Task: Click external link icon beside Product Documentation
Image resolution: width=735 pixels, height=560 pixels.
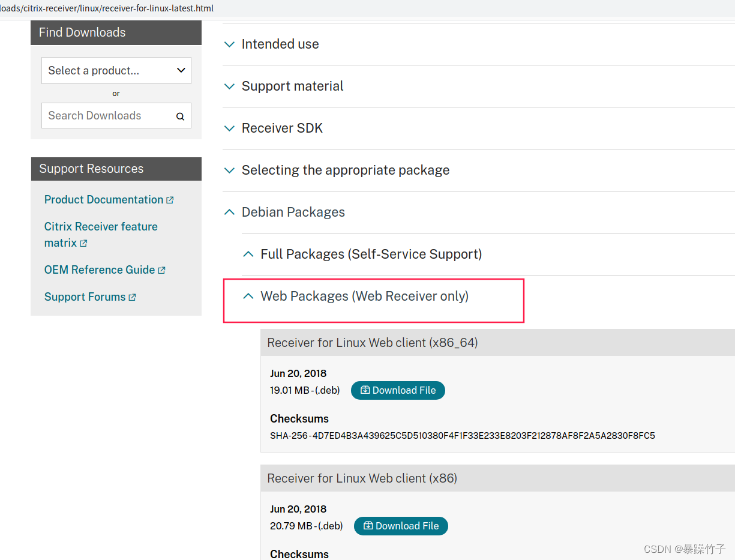Action: click(x=170, y=200)
